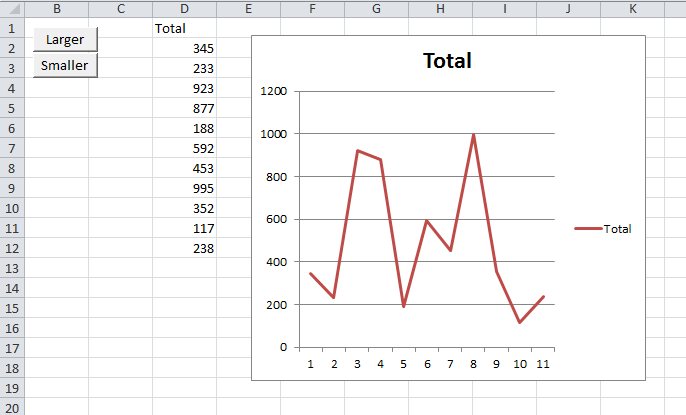Select column B header
The image size is (686, 415).
(57, 9)
